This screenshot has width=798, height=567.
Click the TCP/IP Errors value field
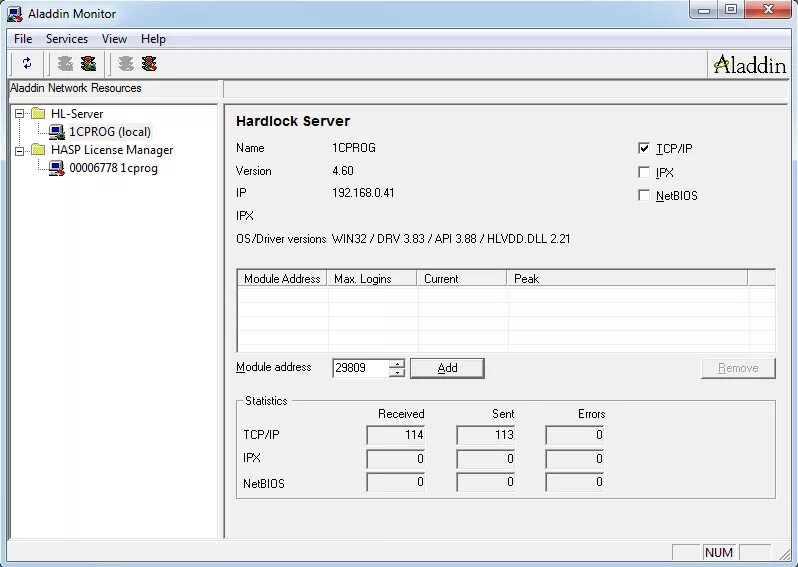[575, 435]
